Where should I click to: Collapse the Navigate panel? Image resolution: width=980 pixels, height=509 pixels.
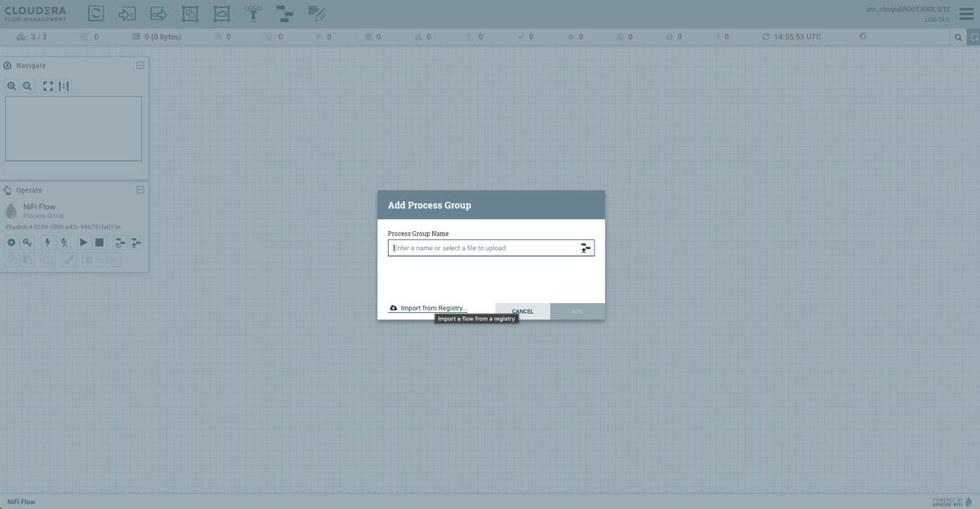point(140,65)
